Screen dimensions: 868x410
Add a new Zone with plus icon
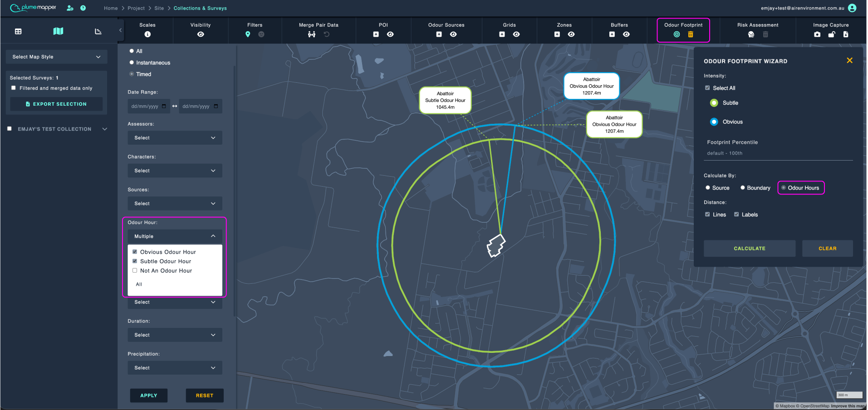click(x=557, y=34)
